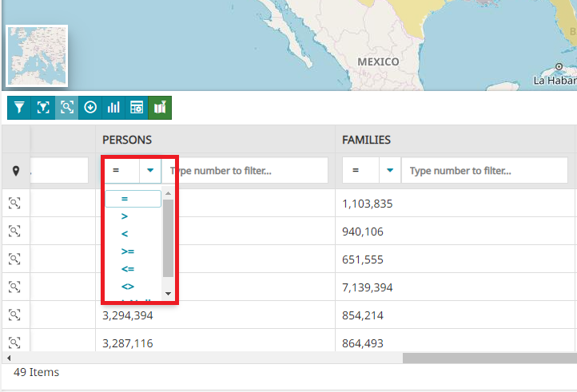Screen dimensions: 577x392
Task: Click the green map-sync toolbar icon
Action: click(x=160, y=107)
